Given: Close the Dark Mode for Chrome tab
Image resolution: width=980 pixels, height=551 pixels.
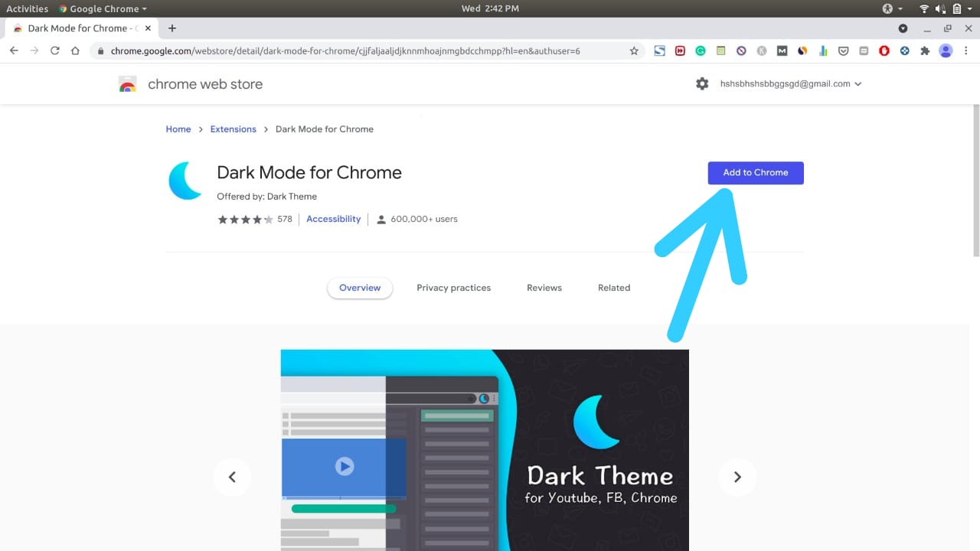Looking at the screenshot, I should point(148,28).
